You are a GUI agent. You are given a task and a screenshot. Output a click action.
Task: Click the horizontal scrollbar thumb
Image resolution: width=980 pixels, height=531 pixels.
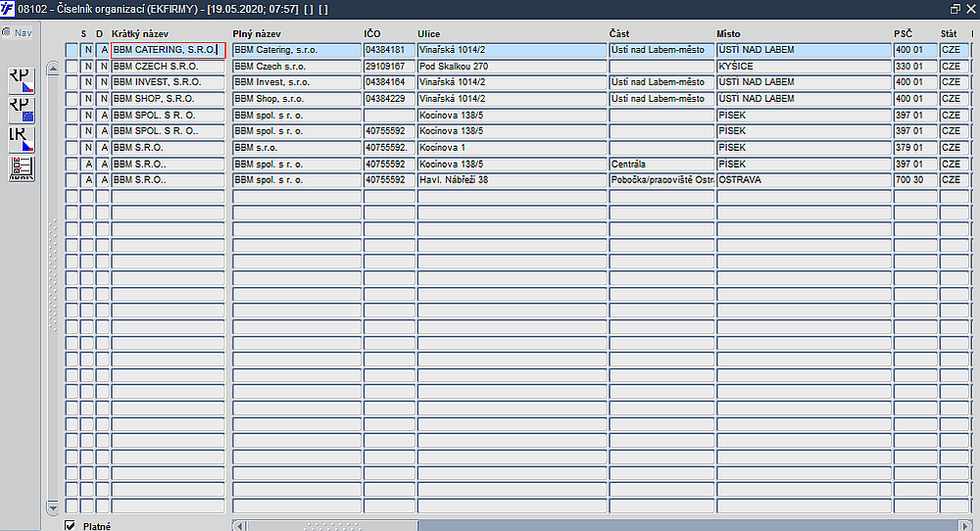pos(332,525)
